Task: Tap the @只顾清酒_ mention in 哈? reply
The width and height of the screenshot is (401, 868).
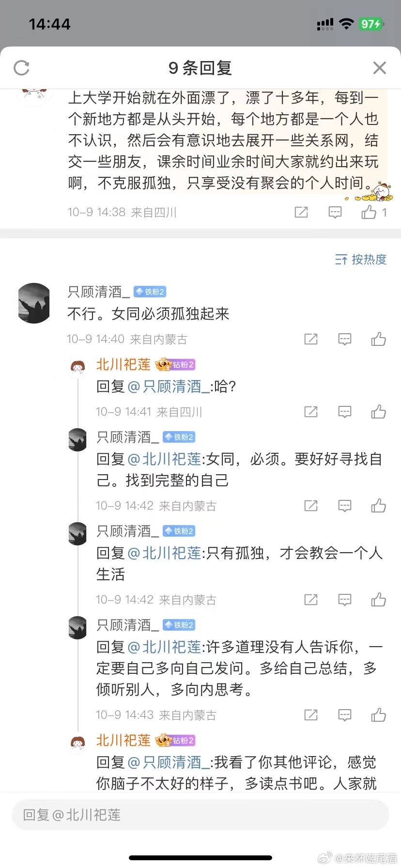Action: (169, 387)
